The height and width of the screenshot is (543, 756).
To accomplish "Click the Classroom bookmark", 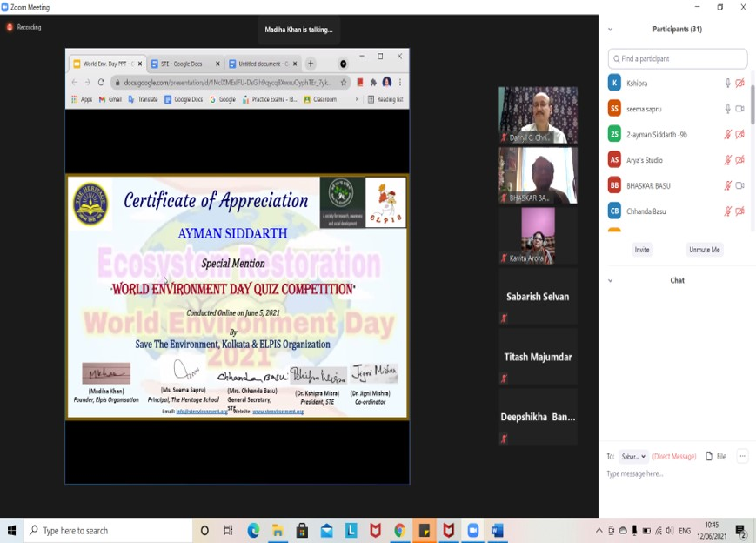I will click(320, 99).
